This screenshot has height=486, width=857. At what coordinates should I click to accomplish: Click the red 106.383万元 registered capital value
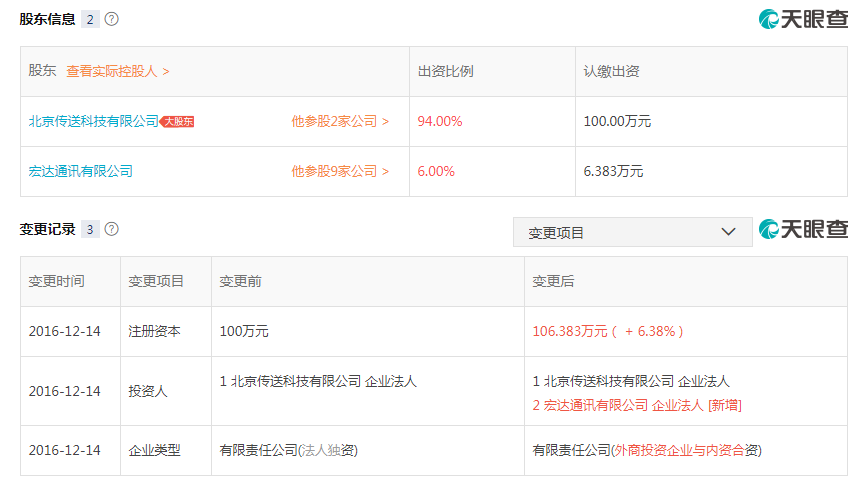pos(571,331)
